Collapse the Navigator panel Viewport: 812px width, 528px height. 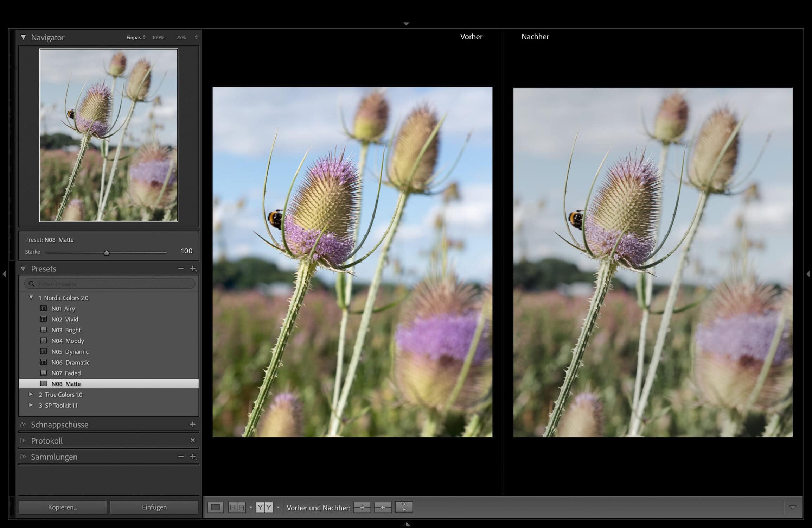pos(23,37)
